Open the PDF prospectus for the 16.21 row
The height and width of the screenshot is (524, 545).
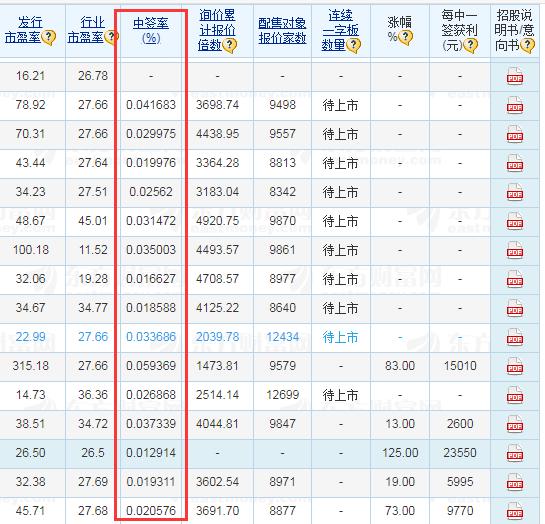[x=515, y=76]
